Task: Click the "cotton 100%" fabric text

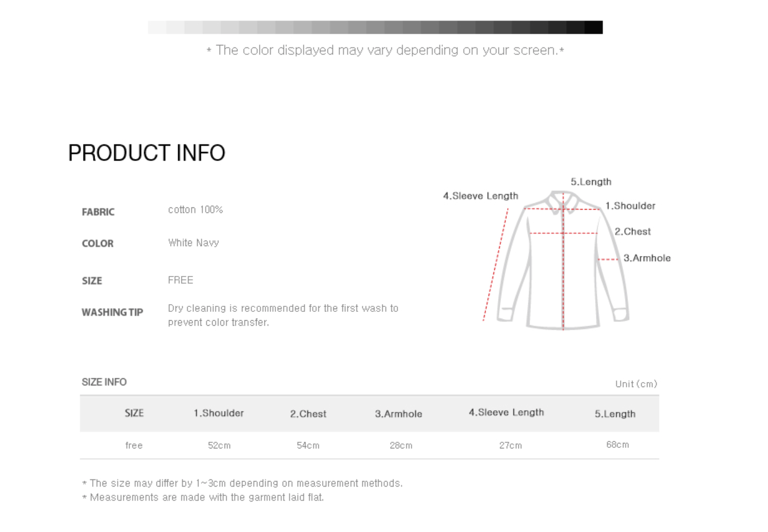Action: click(195, 210)
